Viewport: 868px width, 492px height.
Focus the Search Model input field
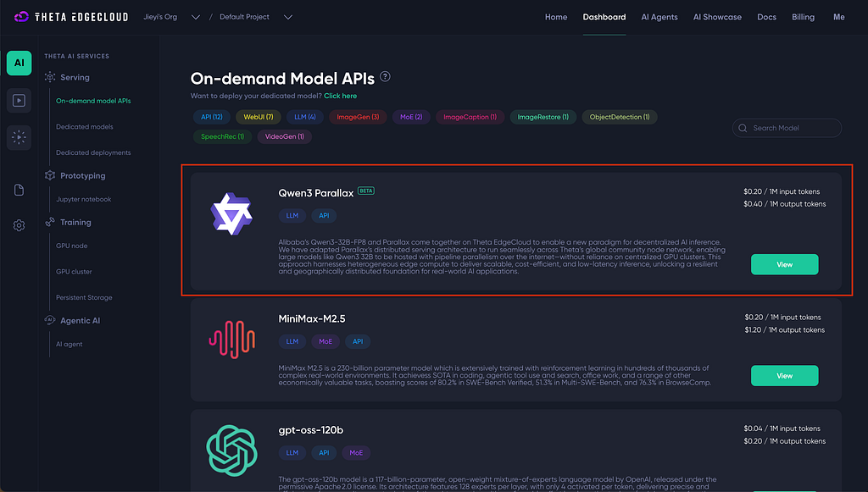click(x=787, y=128)
